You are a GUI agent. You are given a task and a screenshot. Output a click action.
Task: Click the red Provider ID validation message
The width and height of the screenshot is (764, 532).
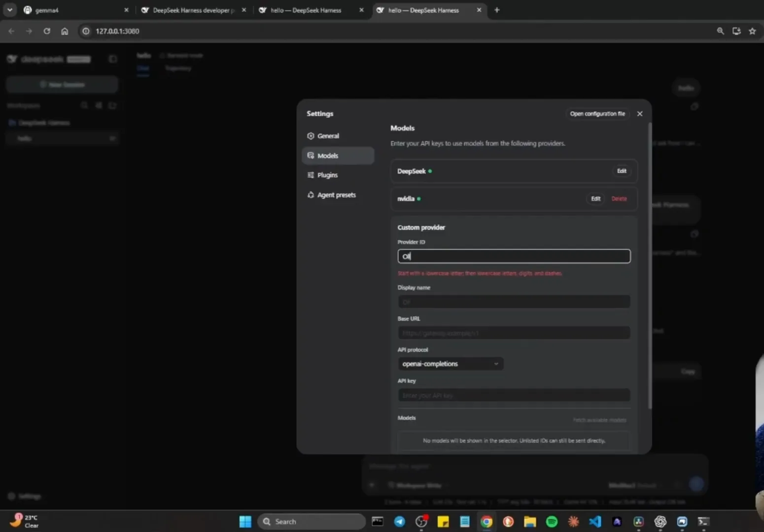480,273
